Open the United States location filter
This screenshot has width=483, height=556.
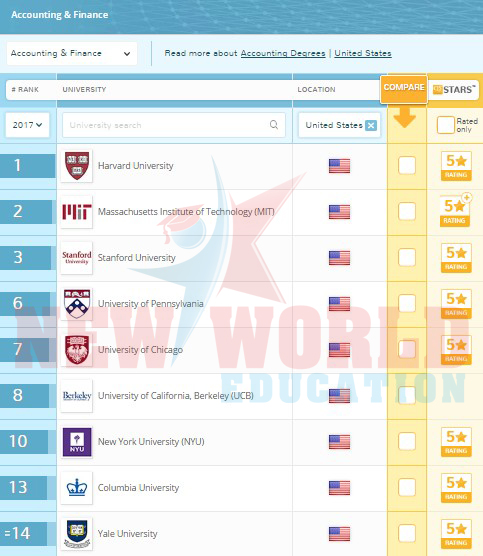tap(339, 125)
